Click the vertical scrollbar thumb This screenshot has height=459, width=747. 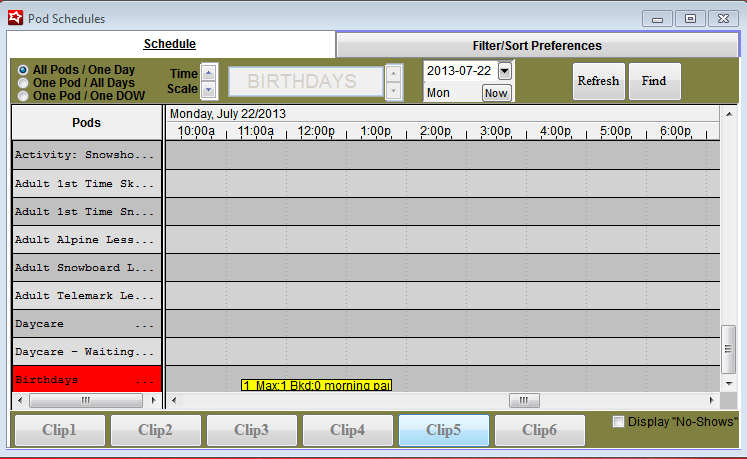pyautogui.click(x=728, y=349)
